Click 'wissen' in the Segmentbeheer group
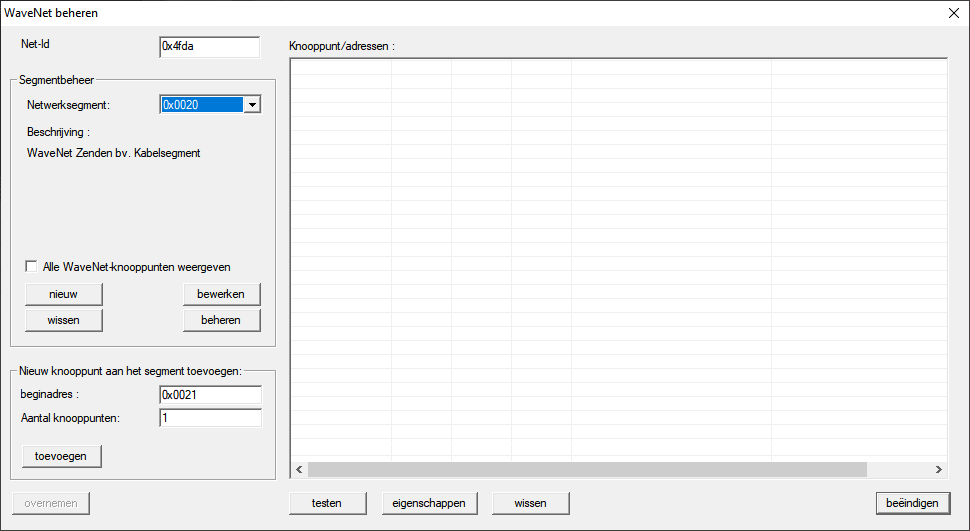The height and width of the screenshot is (531, 970). (63, 320)
